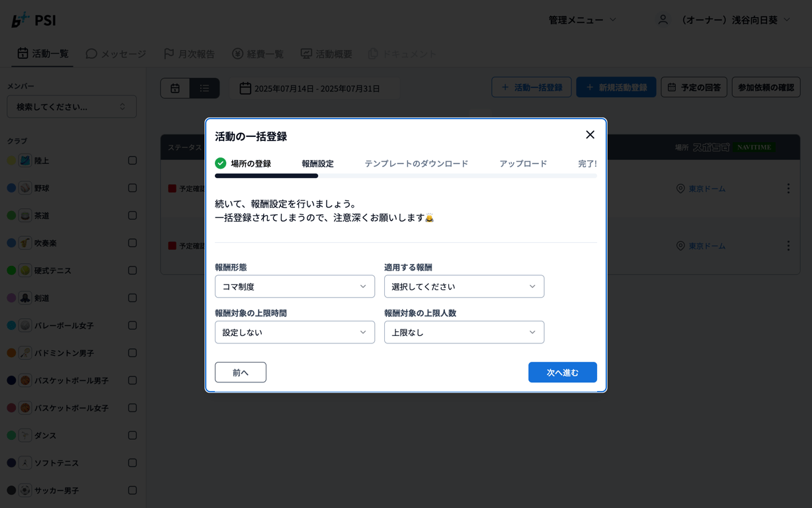Click the user profile icon

[x=663, y=20]
